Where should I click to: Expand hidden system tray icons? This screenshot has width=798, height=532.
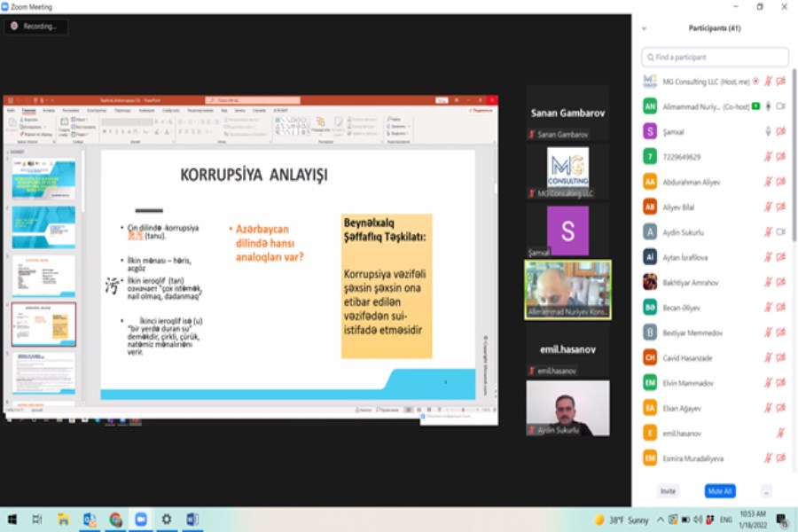point(660,520)
